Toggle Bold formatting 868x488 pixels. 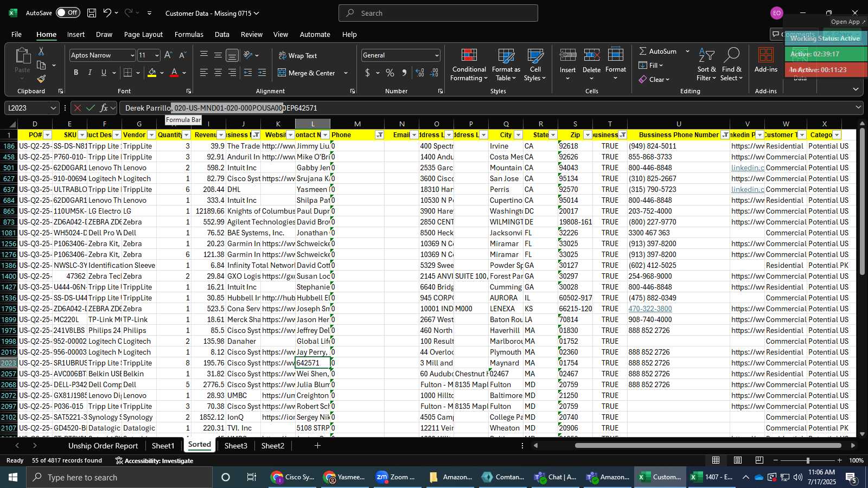pyautogui.click(x=76, y=73)
